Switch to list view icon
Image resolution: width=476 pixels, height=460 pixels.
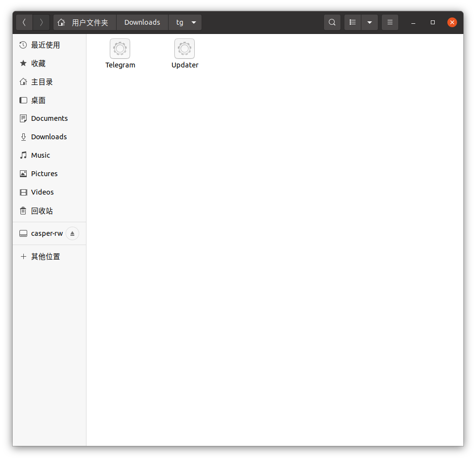coord(353,22)
